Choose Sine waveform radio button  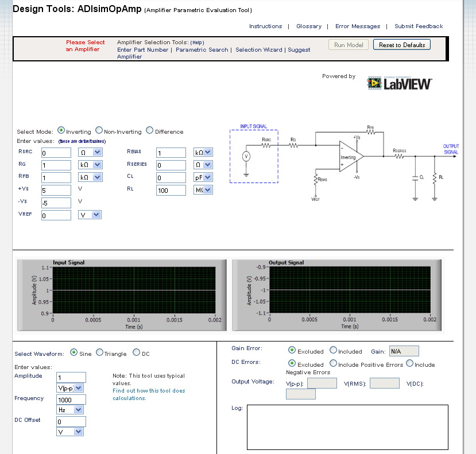point(73,352)
